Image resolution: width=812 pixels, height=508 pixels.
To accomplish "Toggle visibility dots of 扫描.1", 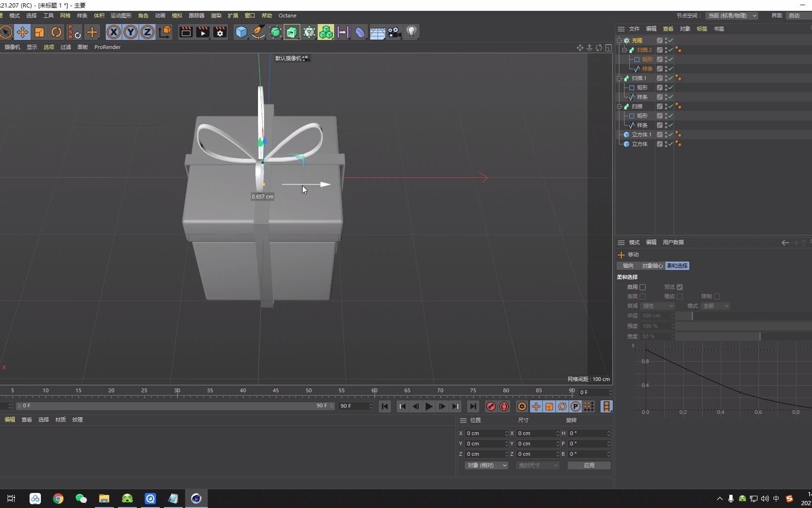I will pos(666,78).
